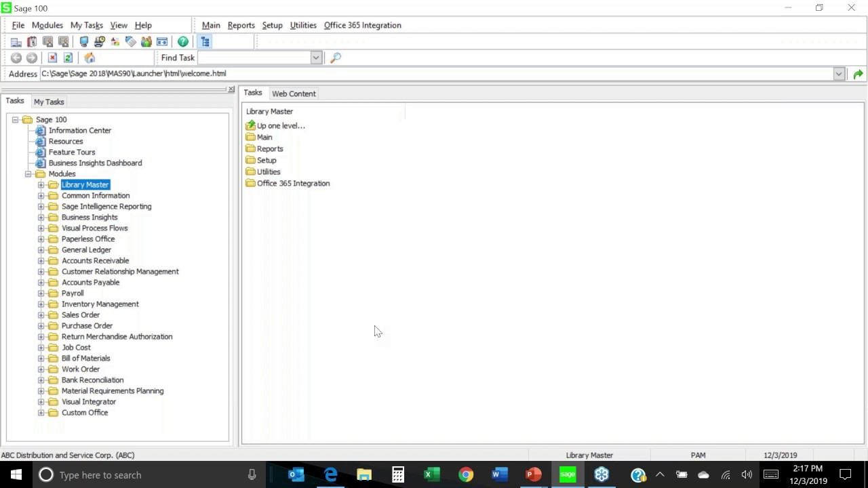868x488 pixels.
Task: Select Business Insights Dashboard tree item
Action: pyautogui.click(x=95, y=163)
